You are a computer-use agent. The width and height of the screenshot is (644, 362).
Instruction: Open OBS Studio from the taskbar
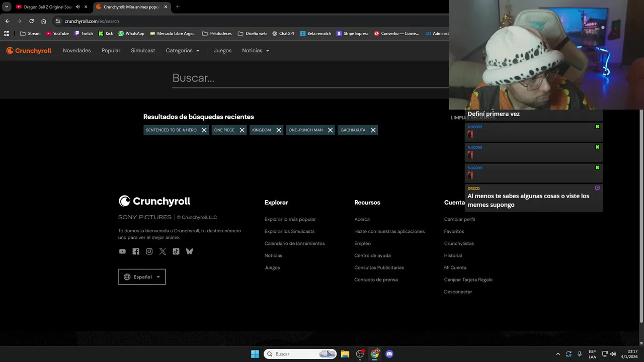[x=360, y=354]
